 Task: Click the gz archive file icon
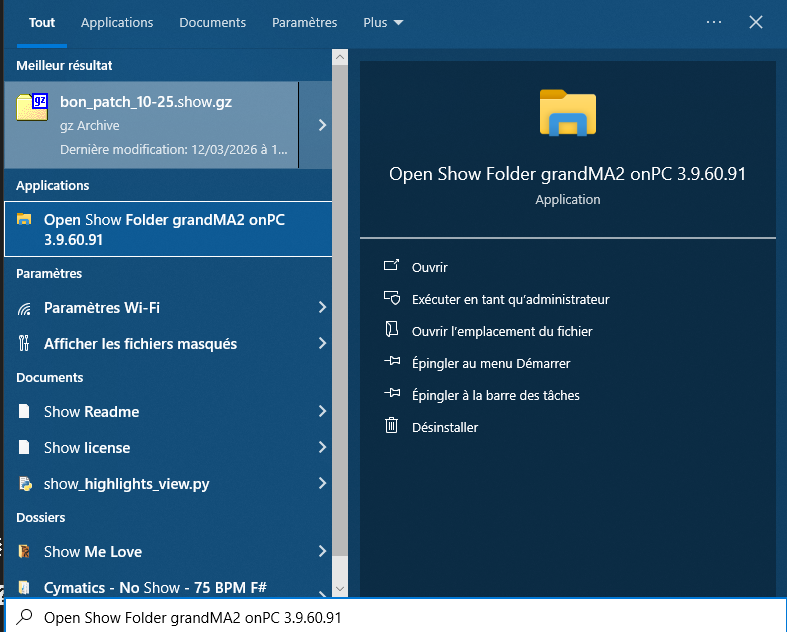tap(32, 107)
